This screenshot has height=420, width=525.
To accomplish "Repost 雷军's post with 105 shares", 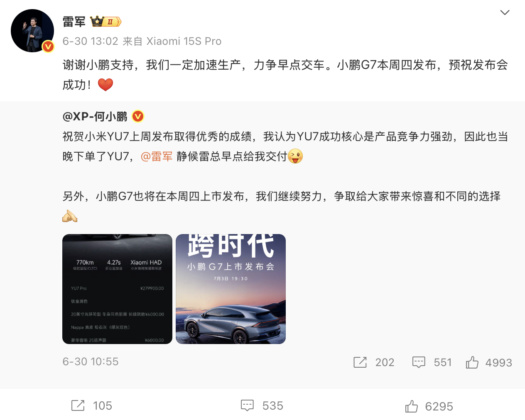I will click(x=92, y=405).
